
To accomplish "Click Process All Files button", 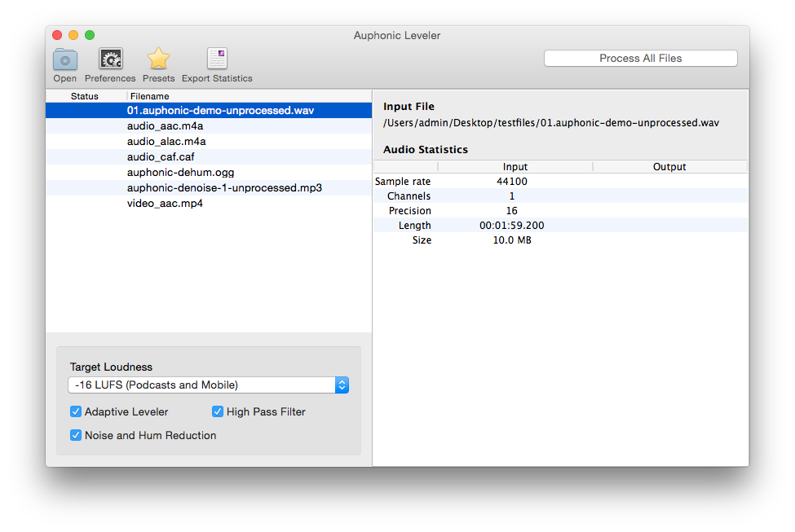I will pyautogui.click(x=640, y=59).
